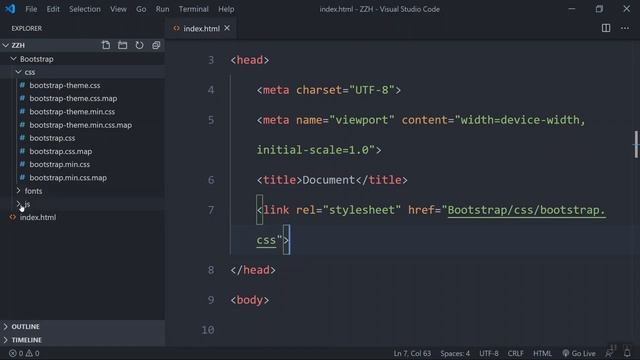Screen dimensions: 640x360
Task: Open index.html in the Explorer tree
Action: click(38, 217)
